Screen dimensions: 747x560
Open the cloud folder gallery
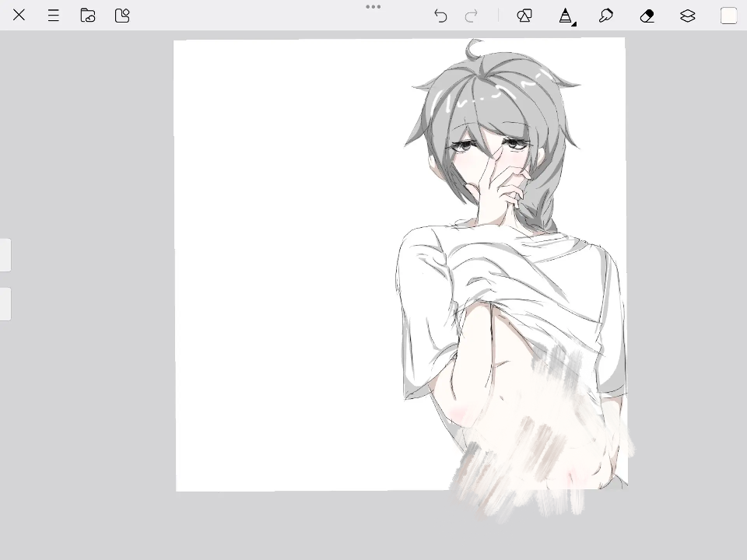coord(88,15)
